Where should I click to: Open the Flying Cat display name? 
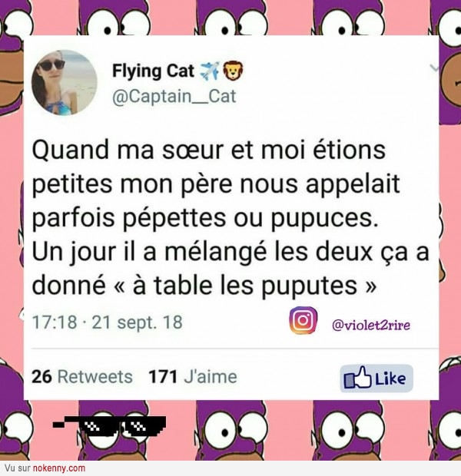click(x=153, y=71)
